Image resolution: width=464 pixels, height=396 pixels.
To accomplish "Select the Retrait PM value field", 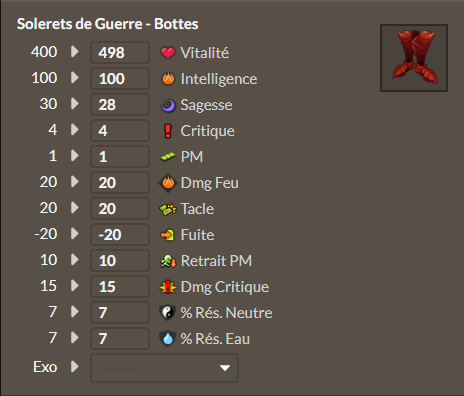I will coord(120,260).
